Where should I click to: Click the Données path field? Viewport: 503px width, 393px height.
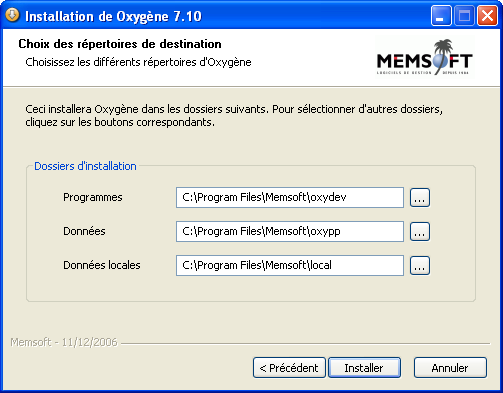point(290,231)
